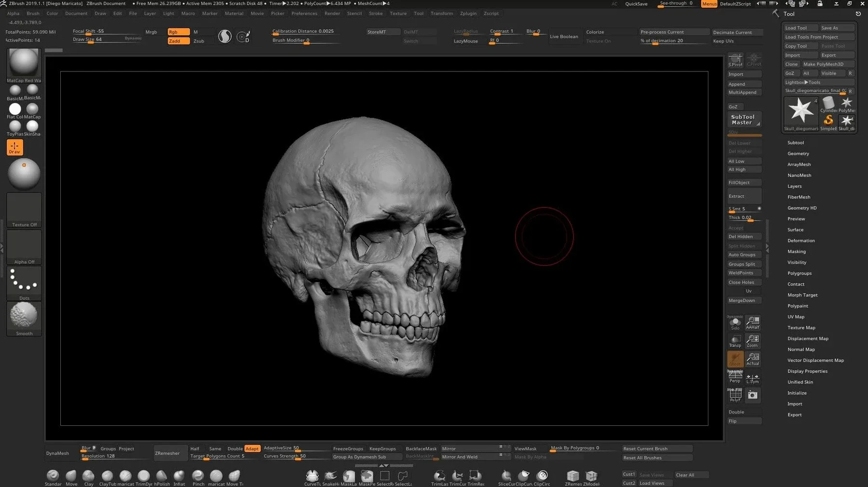Screen dimensions: 868x487
Task: Toggle the Rgb mode button
Action: coord(178,32)
